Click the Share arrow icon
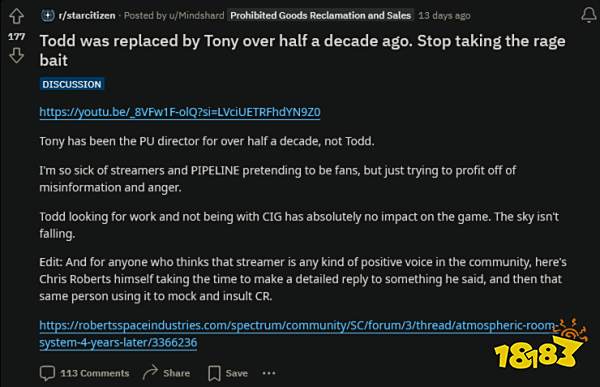Image resolution: width=600 pixels, height=387 pixels. (x=150, y=372)
